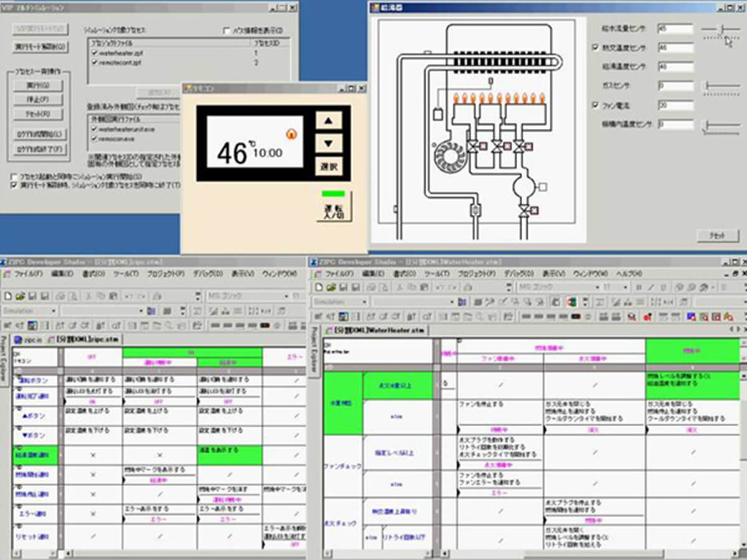The image size is (747, 560).
Task: Click the Italic icon in right studio toolbar
Action: click(650, 287)
